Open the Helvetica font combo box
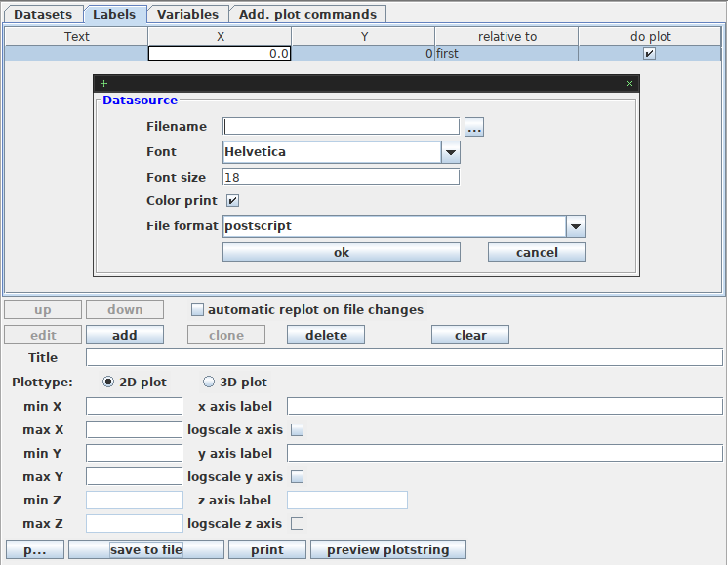Viewport: 728px width, 565px height. [342, 152]
